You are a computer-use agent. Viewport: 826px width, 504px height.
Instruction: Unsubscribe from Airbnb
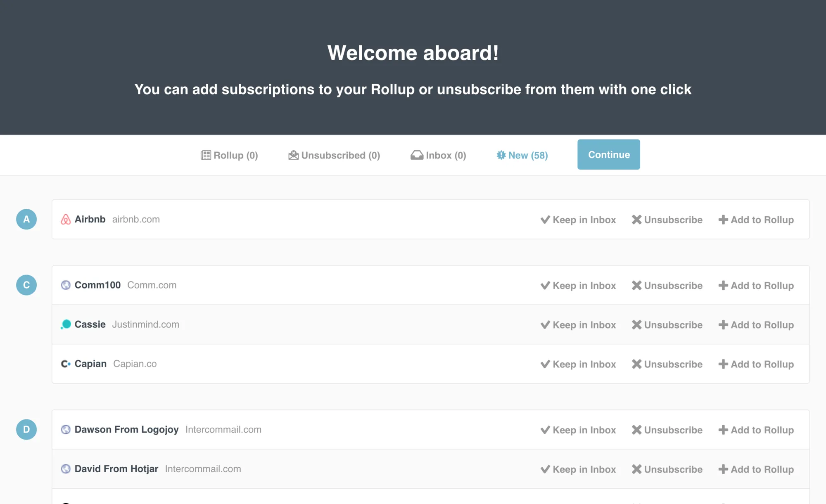(x=667, y=220)
